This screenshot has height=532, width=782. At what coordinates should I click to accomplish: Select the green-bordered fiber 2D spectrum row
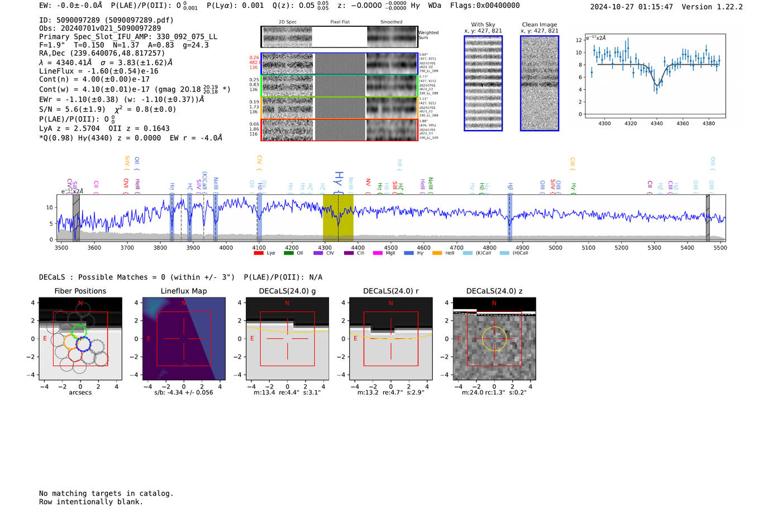pos(339,86)
